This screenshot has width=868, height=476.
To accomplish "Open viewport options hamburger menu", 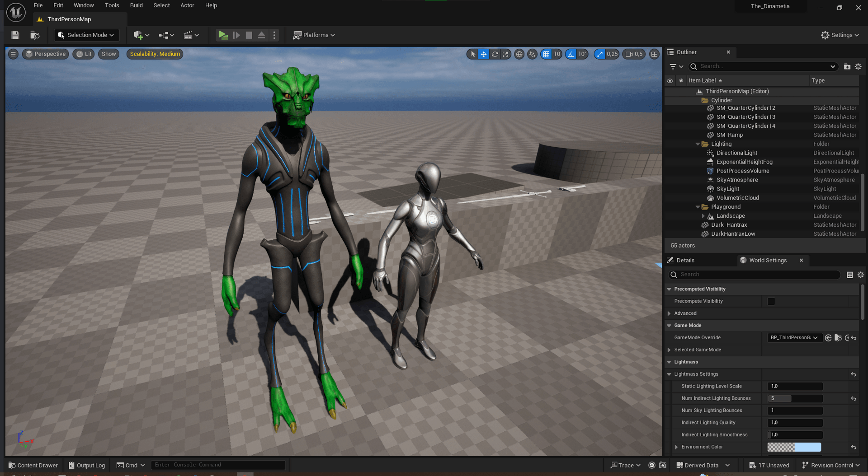I will [13, 54].
